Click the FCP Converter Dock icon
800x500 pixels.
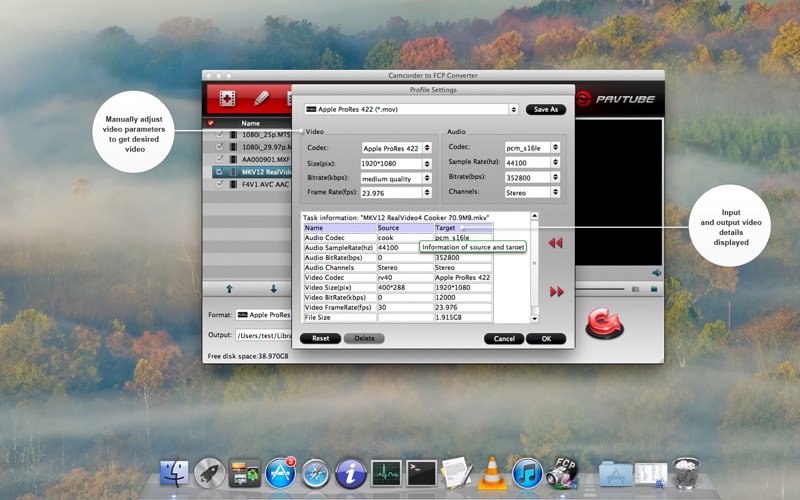click(x=563, y=472)
